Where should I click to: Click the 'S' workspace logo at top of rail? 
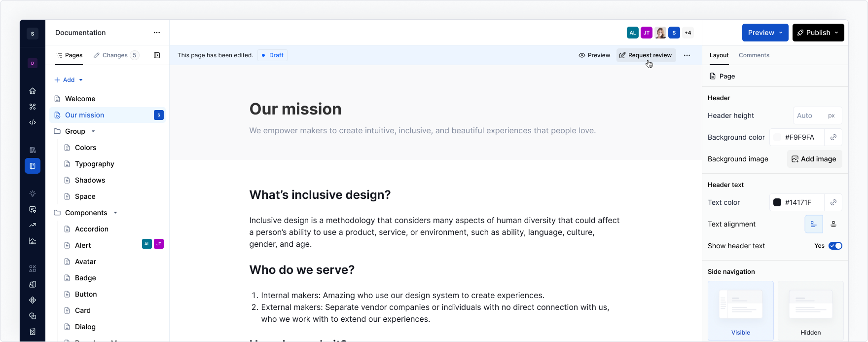[33, 34]
